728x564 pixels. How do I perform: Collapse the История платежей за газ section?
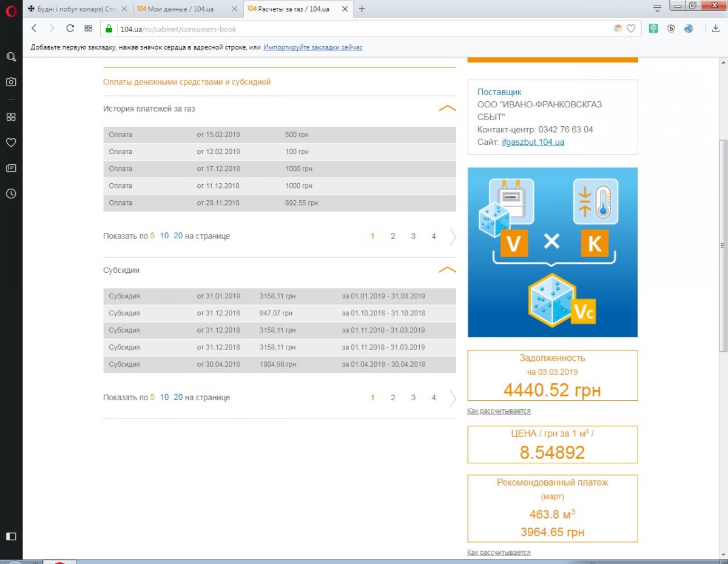pos(447,109)
